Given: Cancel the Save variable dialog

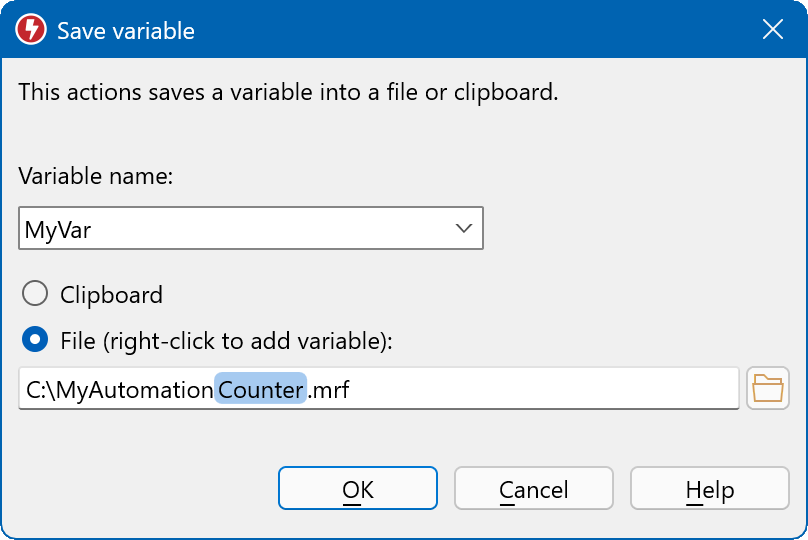Looking at the screenshot, I should coord(533,490).
